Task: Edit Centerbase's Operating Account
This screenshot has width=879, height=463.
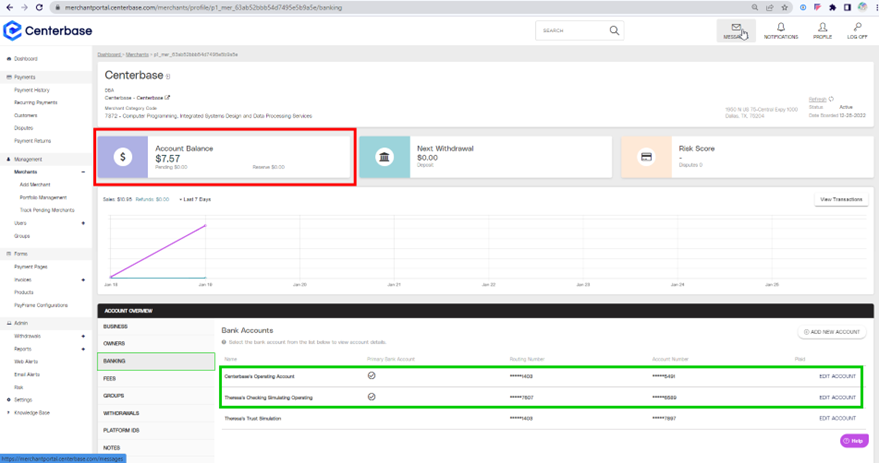Action: pyautogui.click(x=837, y=376)
